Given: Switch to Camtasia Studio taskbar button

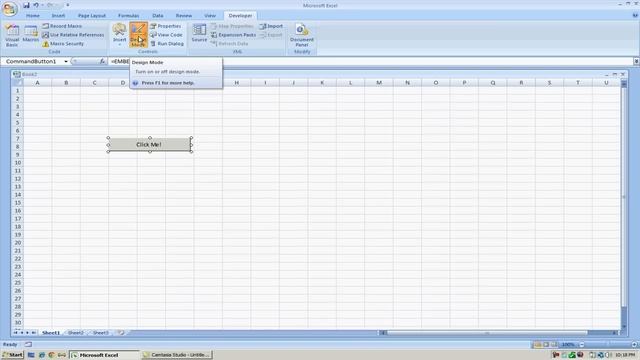Looking at the screenshot, I should tap(176, 355).
